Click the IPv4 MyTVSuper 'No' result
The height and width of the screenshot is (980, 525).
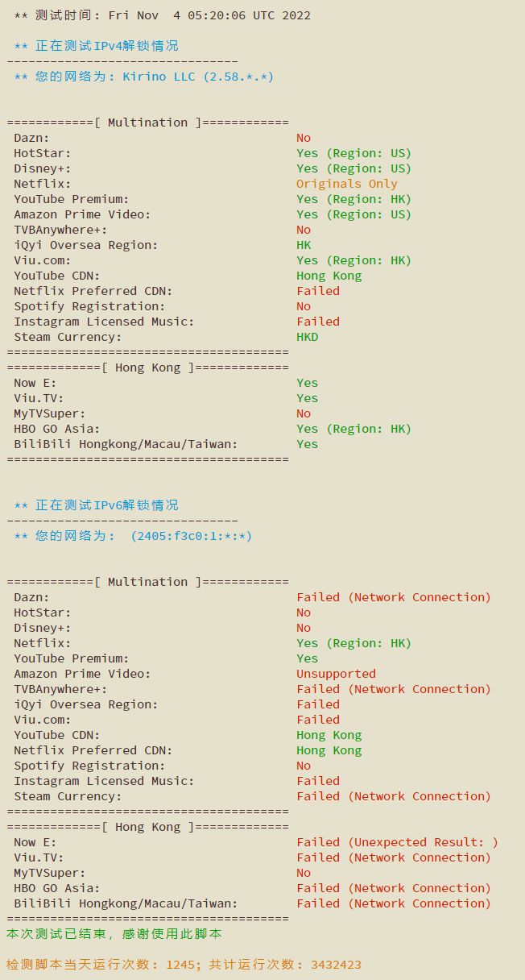coord(304,413)
